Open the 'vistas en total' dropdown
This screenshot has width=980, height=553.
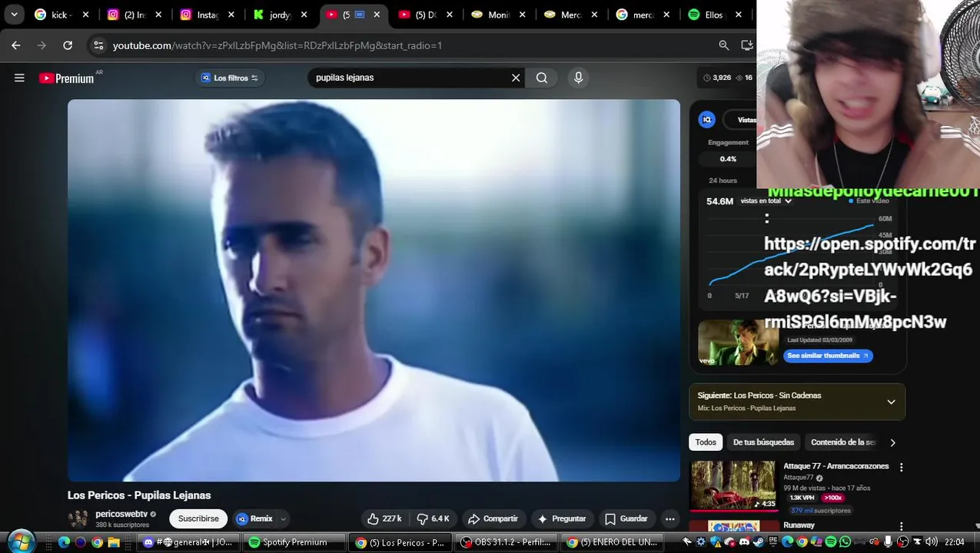click(x=766, y=201)
